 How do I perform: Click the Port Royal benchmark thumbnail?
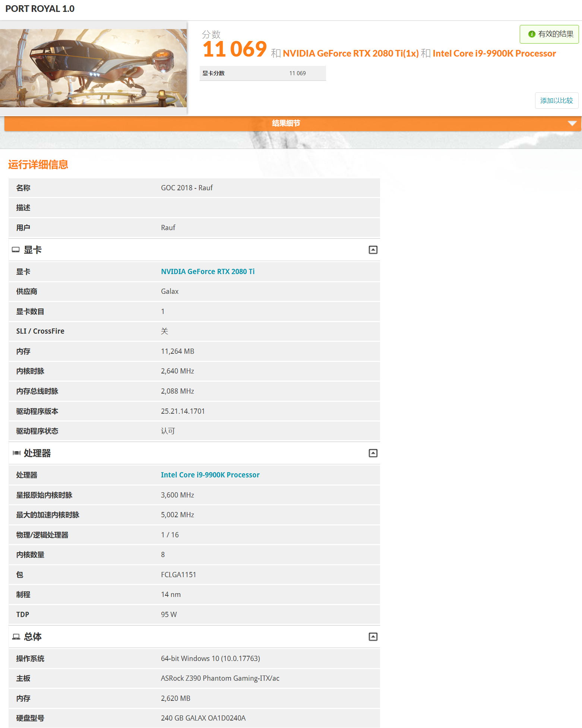click(93, 68)
